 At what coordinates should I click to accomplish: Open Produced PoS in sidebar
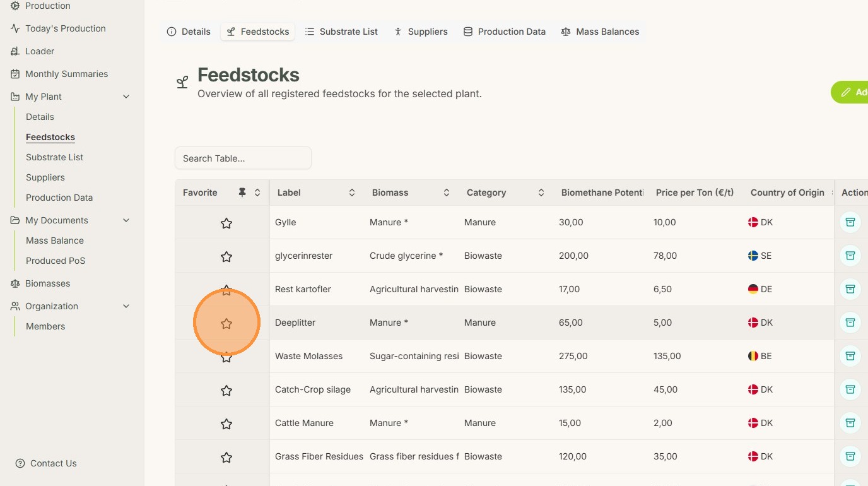coord(56,261)
